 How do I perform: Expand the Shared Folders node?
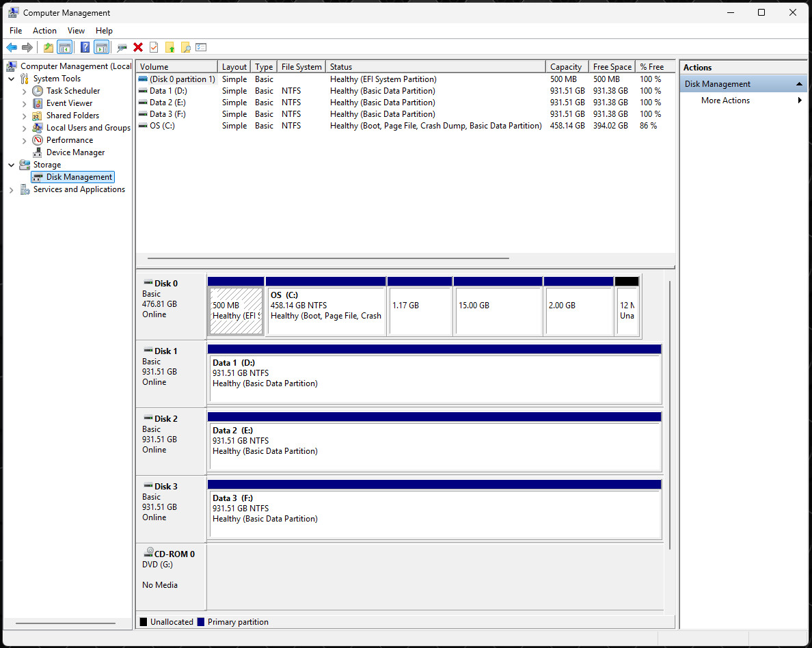coord(24,116)
